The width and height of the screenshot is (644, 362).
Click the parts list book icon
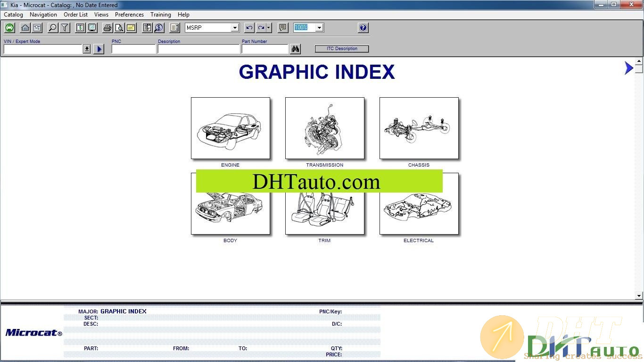[x=147, y=28]
